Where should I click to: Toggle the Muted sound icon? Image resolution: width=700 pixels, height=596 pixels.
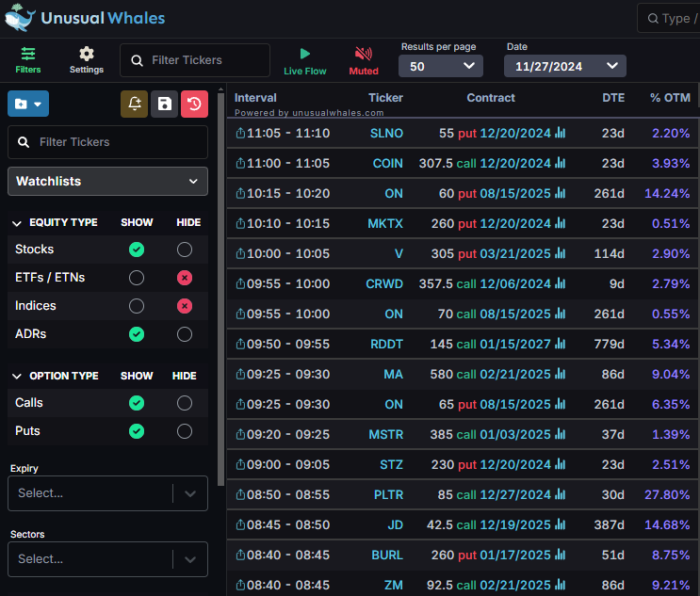(x=364, y=54)
